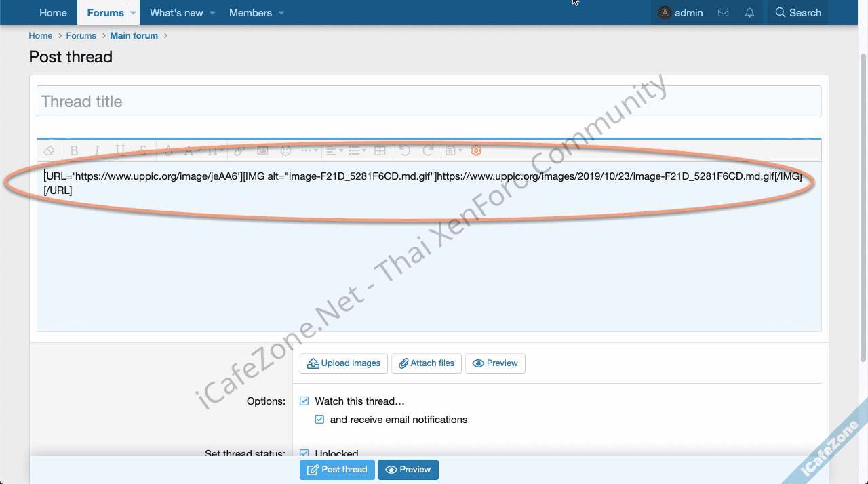The height and width of the screenshot is (484, 868).
Task: Toggle bold formatting in editor toolbar
Action: coord(74,150)
